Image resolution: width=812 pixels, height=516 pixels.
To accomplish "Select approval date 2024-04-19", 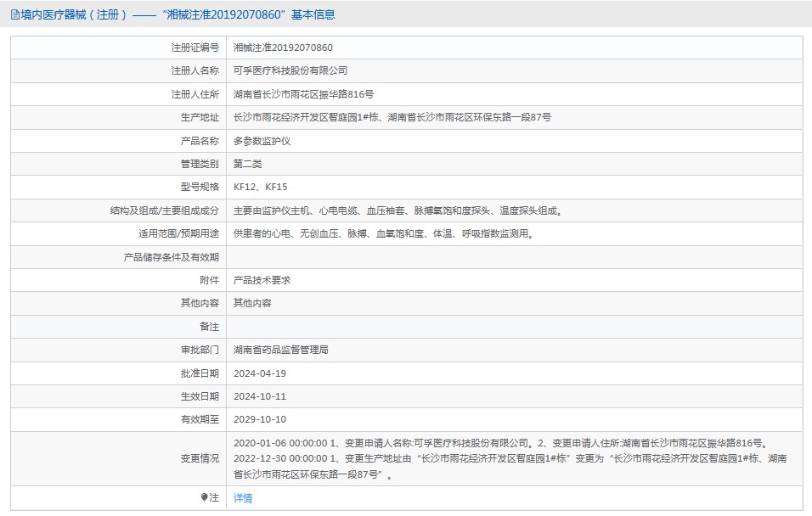I will (x=259, y=373).
